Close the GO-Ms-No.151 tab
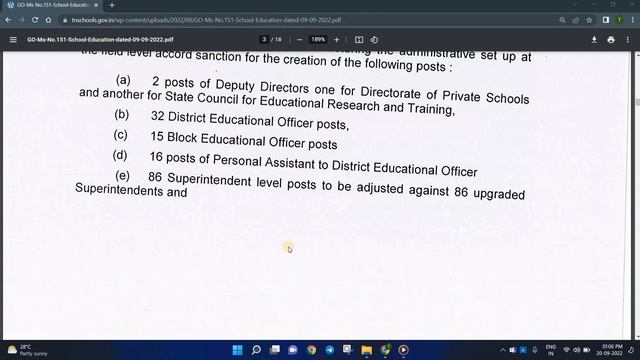This screenshot has height=360, width=640. (96, 5)
